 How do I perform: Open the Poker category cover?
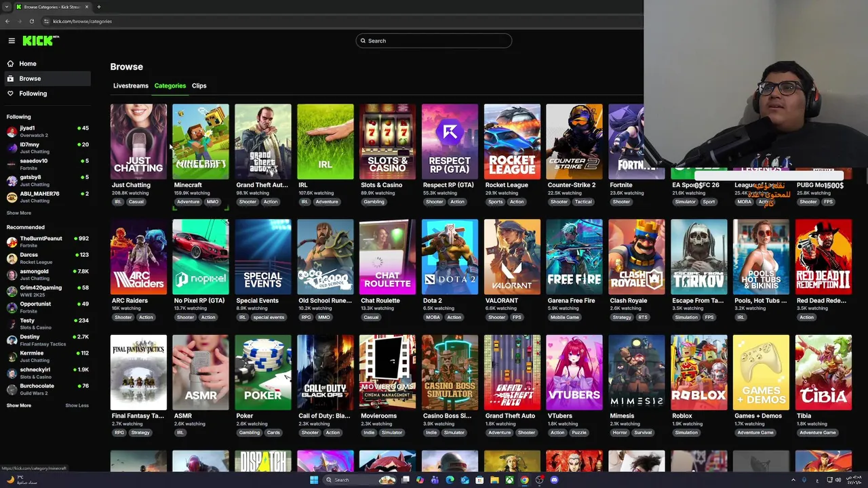point(263,372)
